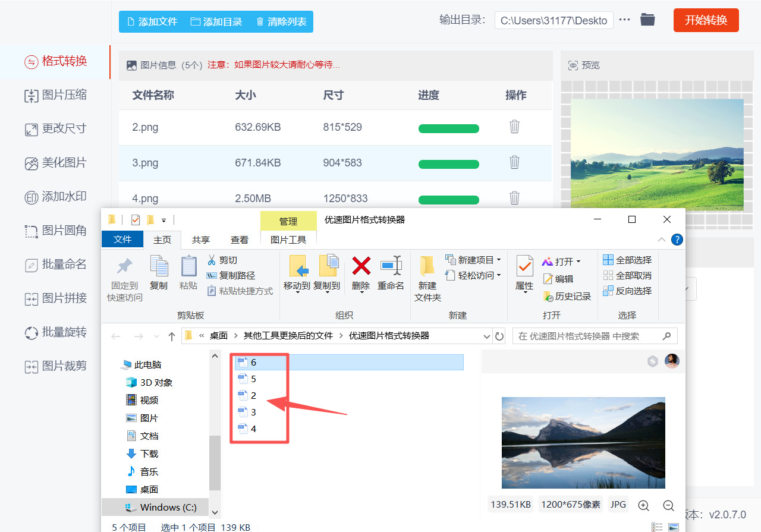Collapse the Explorer ribbon with chevron

click(x=662, y=240)
